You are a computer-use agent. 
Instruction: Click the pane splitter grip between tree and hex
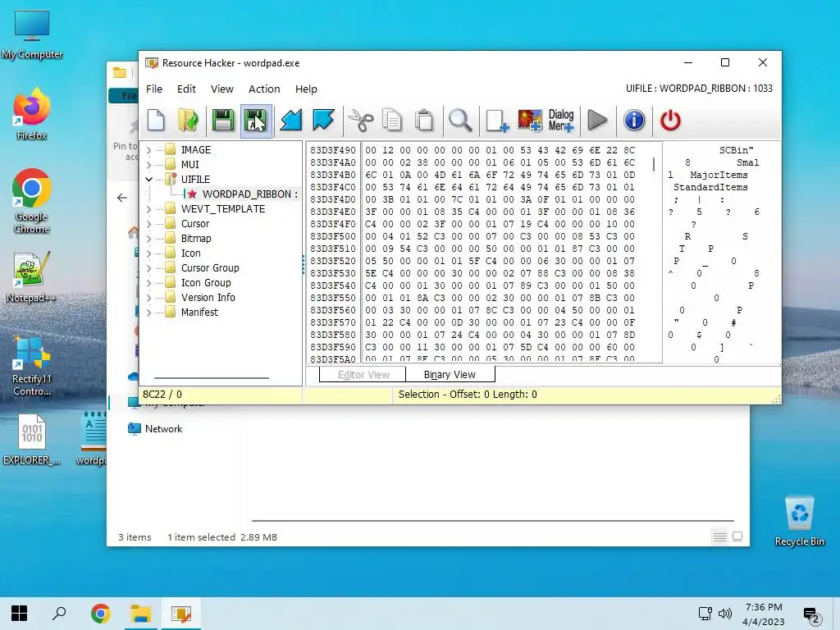coord(304,265)
